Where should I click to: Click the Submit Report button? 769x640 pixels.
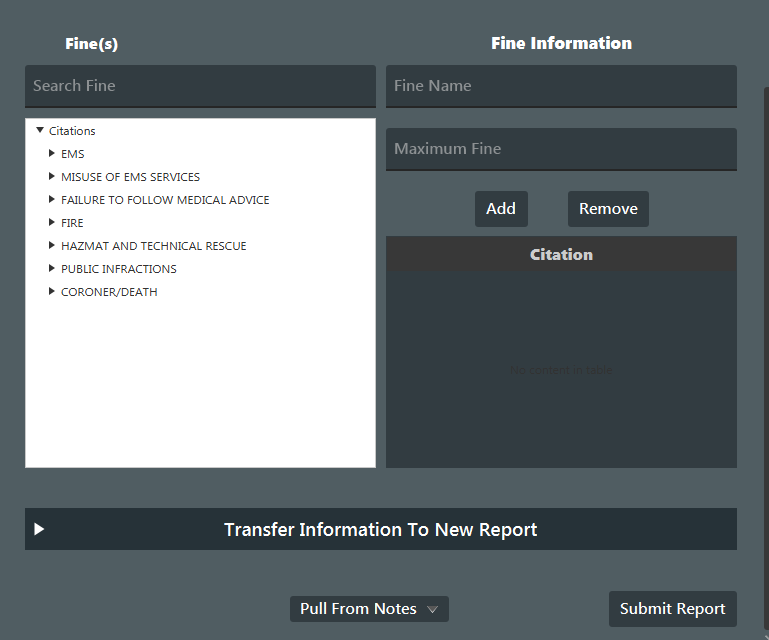coord(672,609)
